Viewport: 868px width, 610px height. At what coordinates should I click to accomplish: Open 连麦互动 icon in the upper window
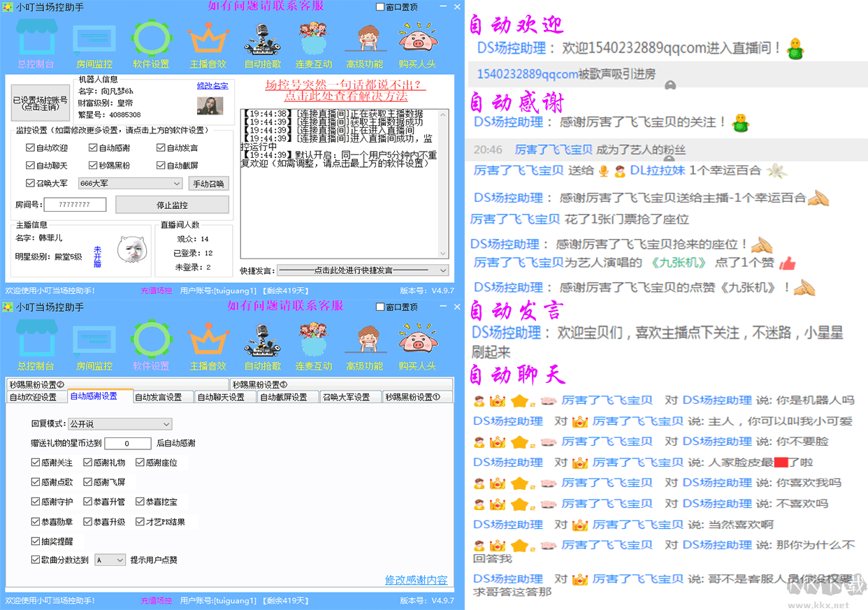tap(314, 43)
